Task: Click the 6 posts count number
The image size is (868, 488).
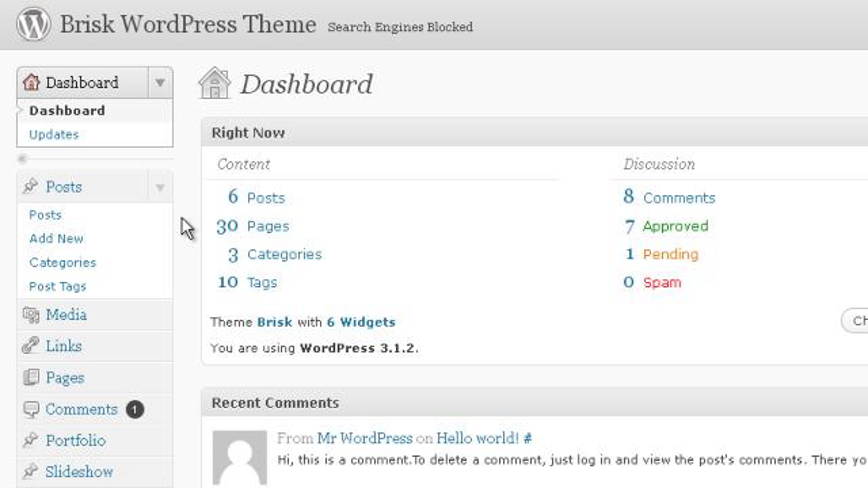Action: (233, 197)
